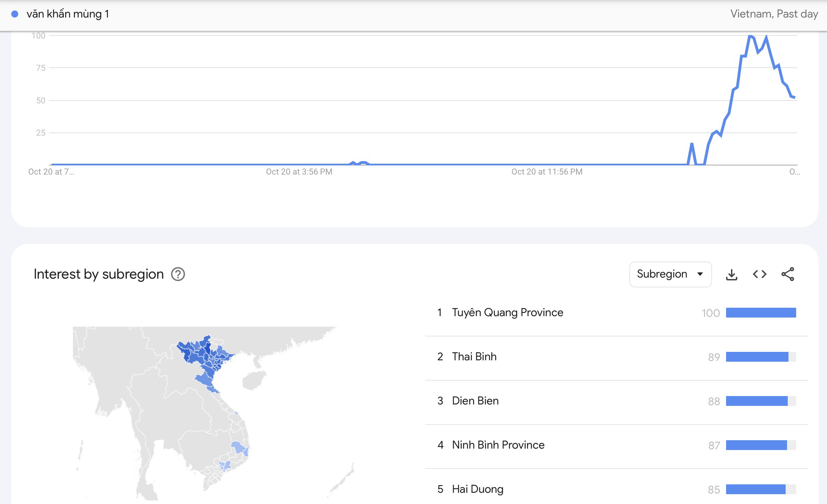The width and height of the screenshot is (827, 504).
Task: Open the Subregion dropdown
Action: [662, 274]
